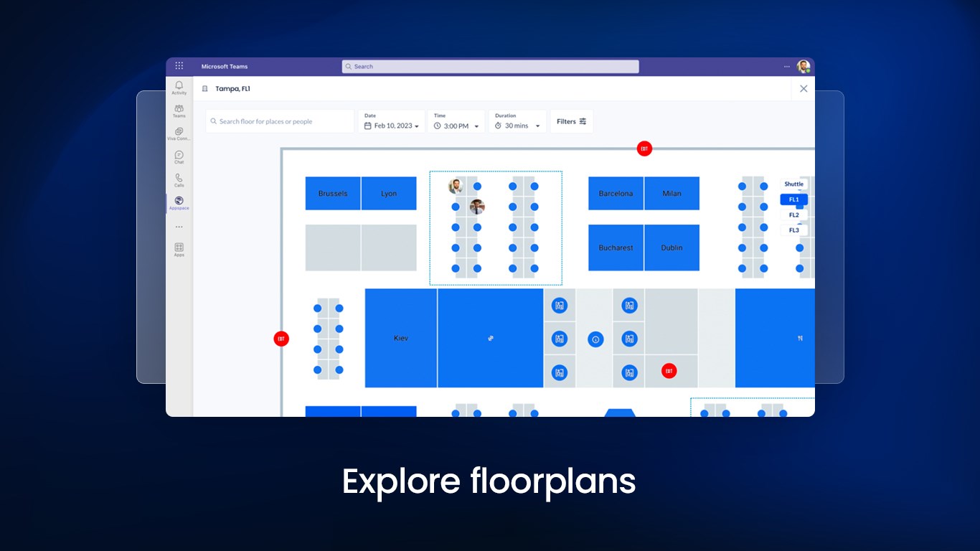This screenshot has width=980, height=551.
Task: Click the red exit marker on left wall
Action: coord(281,339)
